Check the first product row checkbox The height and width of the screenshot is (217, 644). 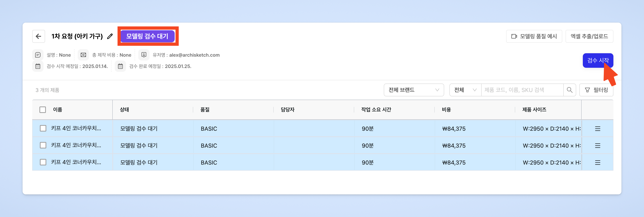[43, 128]
